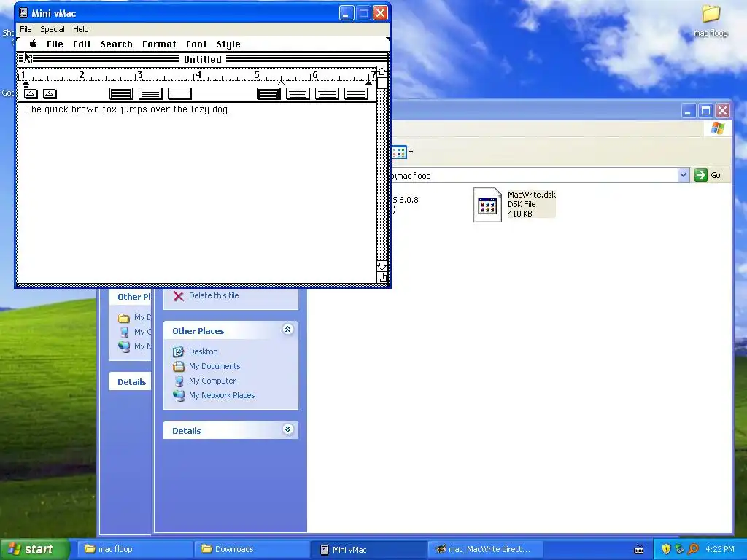Pick the decimal tab well on the ruler

point(50,94)
